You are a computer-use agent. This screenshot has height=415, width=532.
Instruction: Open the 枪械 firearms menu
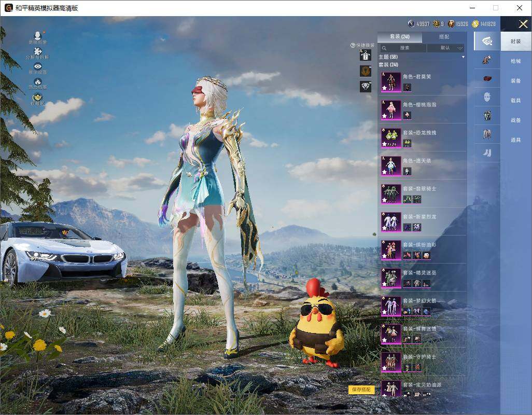[516, 61]
